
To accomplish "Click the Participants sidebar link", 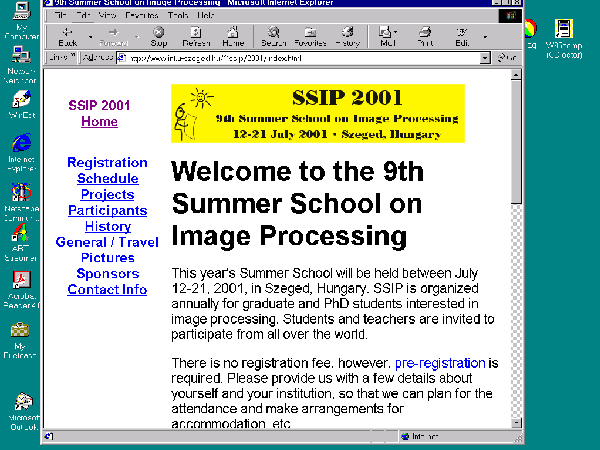I will tap(107, 210).
